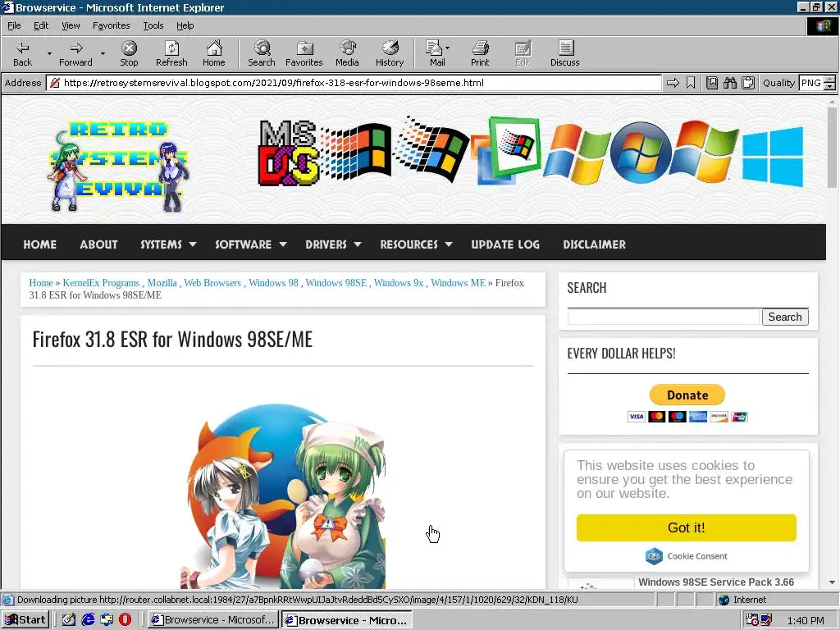The width and height of the screenshot is (840, 630).
Task: Click the Outlook Express quick launch icon
Action: (x=107, y=619)
